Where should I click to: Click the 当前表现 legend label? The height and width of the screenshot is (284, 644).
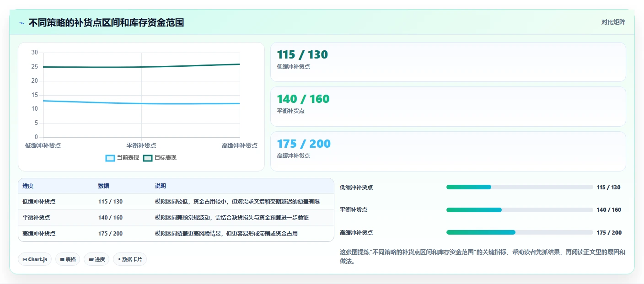pos(128,158)
